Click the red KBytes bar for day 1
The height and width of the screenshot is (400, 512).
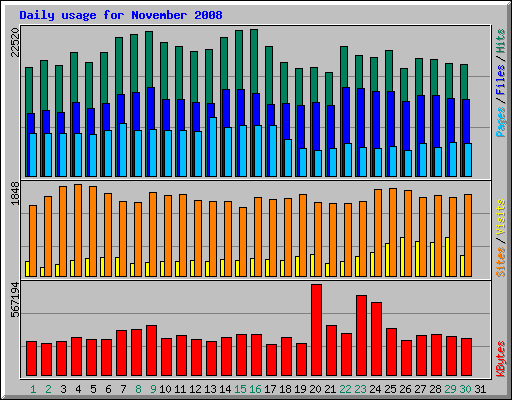pyautogui.click(x=32, y=359)
